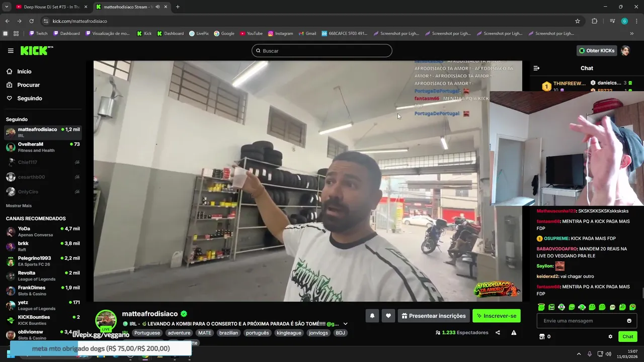Expand stream title with chevron

pos(345,324)
